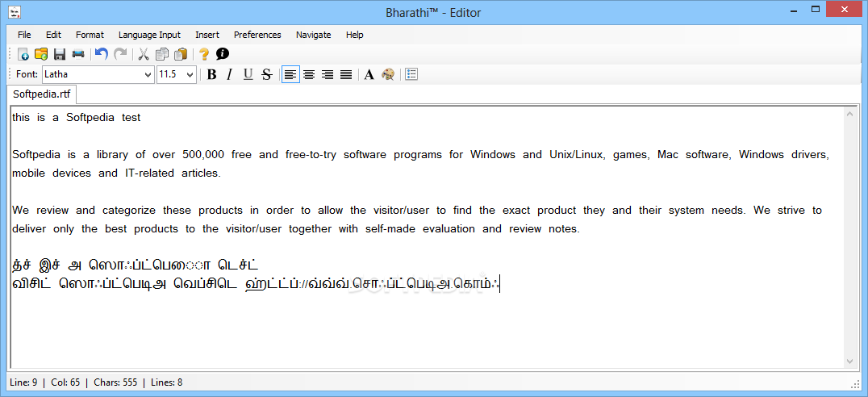The image size is (868, 397).
Task: Click the "Col: 65" status bar entry
Action: [65, 382]
